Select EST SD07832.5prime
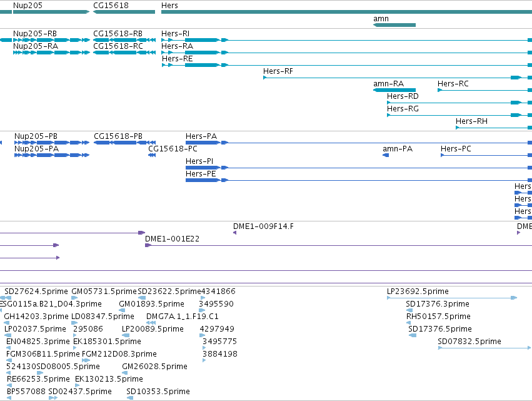This screenshot has width=532, height=401. point(469,342)
